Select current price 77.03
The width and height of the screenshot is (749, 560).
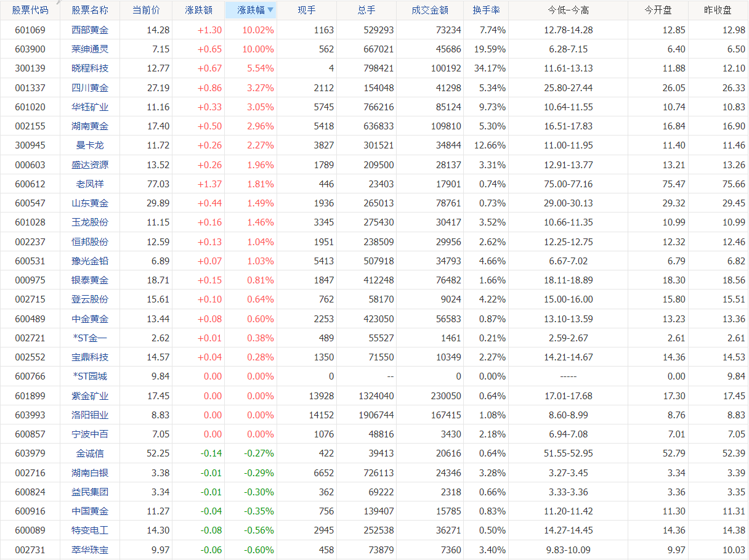tap(158, 184)
